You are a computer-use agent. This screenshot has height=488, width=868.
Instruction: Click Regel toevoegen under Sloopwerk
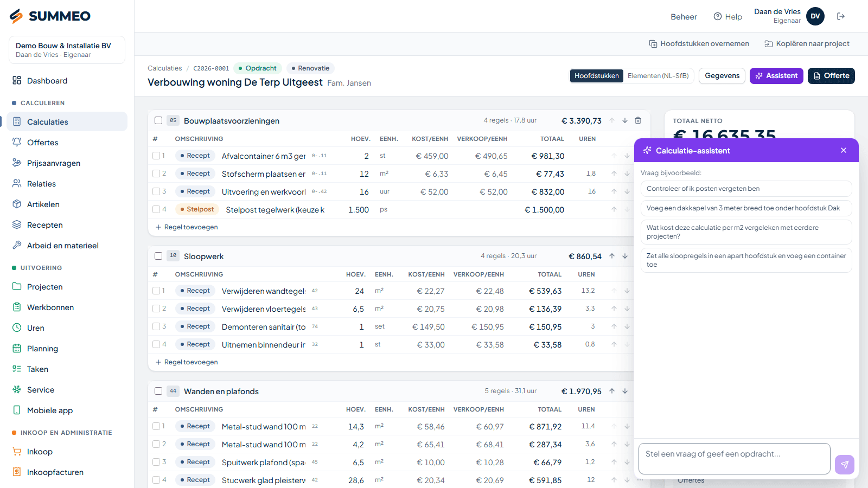click(x=187, y=362)
